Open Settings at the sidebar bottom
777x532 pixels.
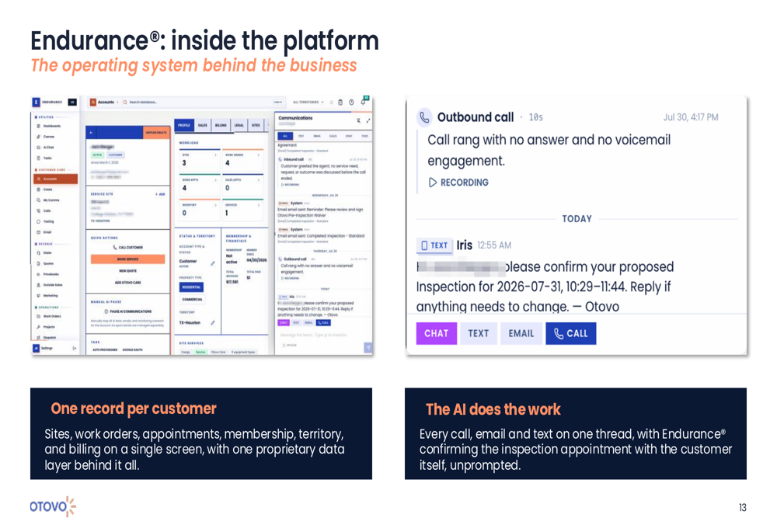(x=44, y=348)
